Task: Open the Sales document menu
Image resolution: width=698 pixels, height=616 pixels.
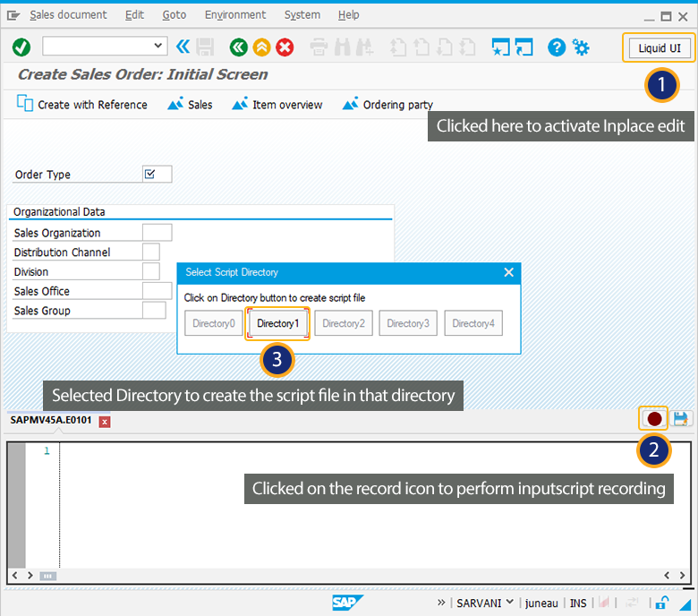Action: pos(68,14)
